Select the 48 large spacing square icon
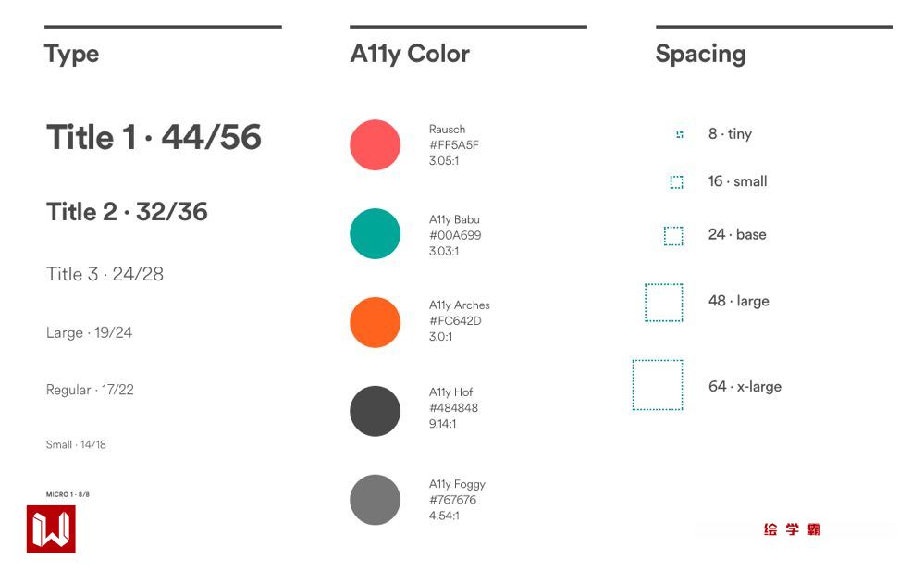Viewport: 924px width, 572px height. tap(664, 303)
